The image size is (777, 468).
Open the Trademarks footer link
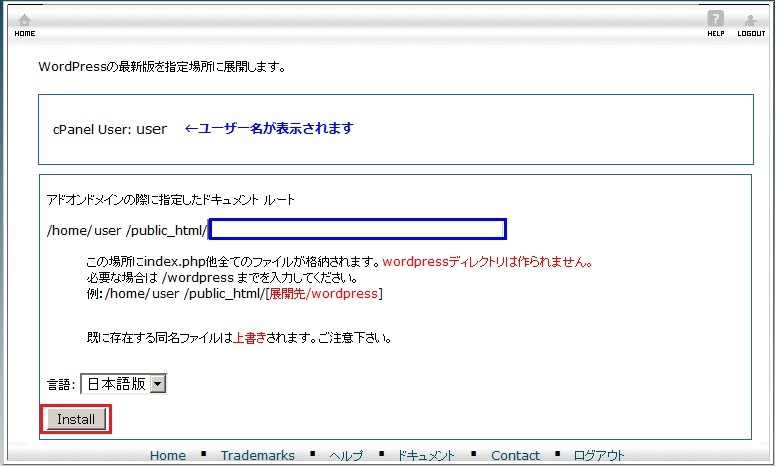tap(258, 455)
